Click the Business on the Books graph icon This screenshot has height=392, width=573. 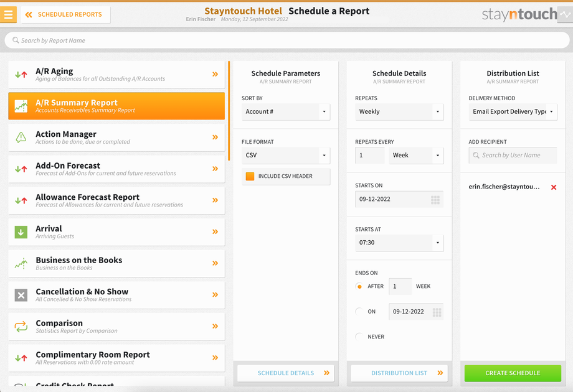21,264
